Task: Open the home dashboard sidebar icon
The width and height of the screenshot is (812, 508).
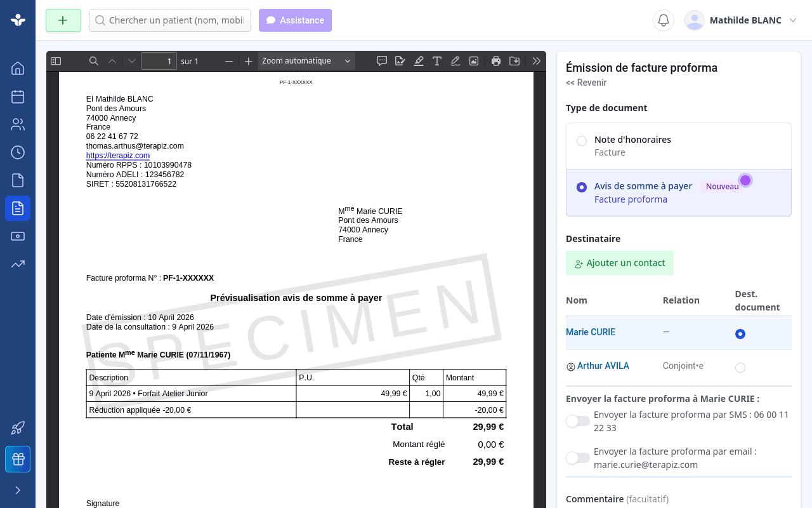Action: tap(18, 69)
